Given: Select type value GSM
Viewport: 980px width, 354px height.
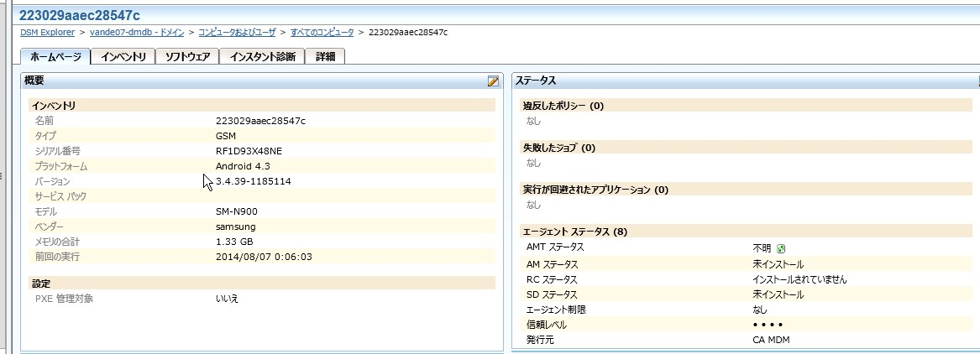Looking at the screenshot, I should 226,136.
